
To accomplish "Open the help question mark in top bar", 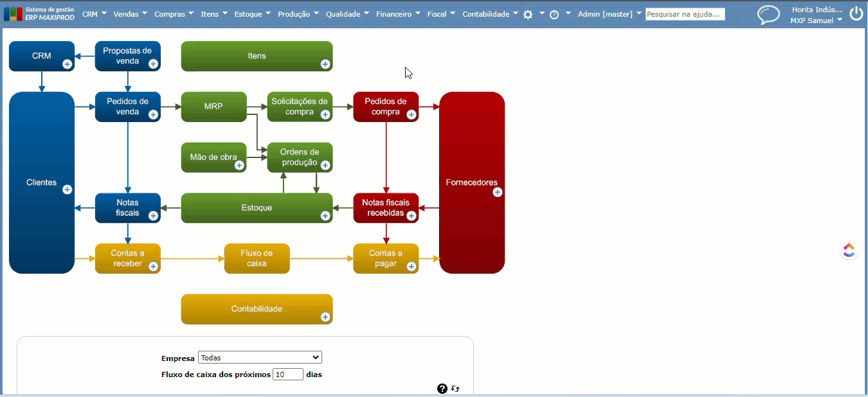I will point(554,14).
